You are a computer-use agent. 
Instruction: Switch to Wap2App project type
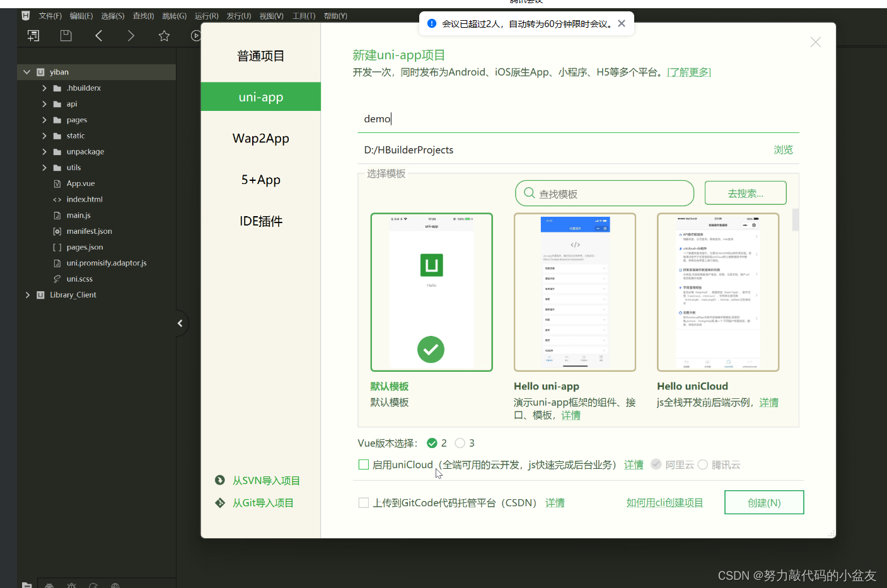261,139
